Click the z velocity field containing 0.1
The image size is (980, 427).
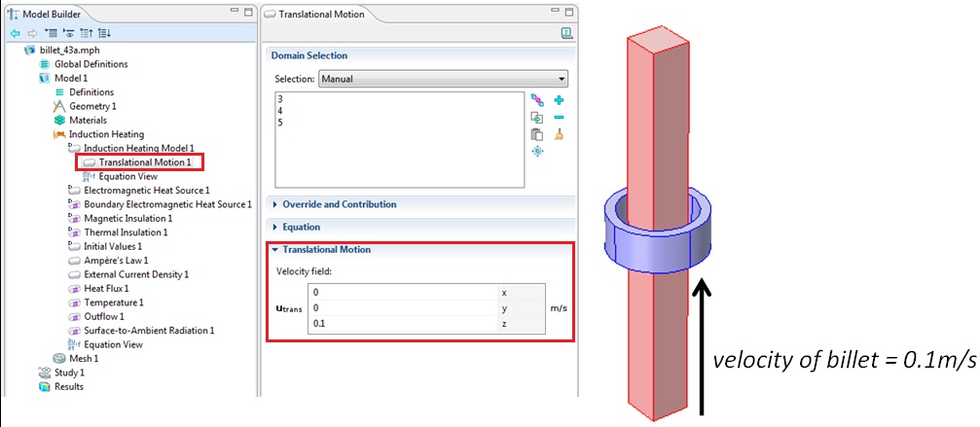[x=401, y=324]
